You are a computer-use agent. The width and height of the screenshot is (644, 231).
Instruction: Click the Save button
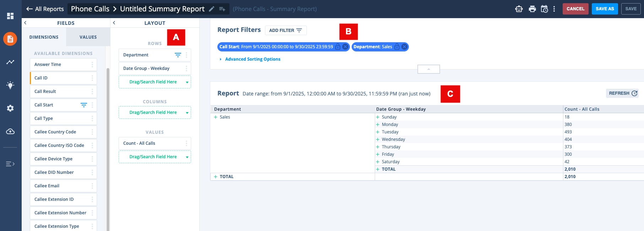[631, 9]
